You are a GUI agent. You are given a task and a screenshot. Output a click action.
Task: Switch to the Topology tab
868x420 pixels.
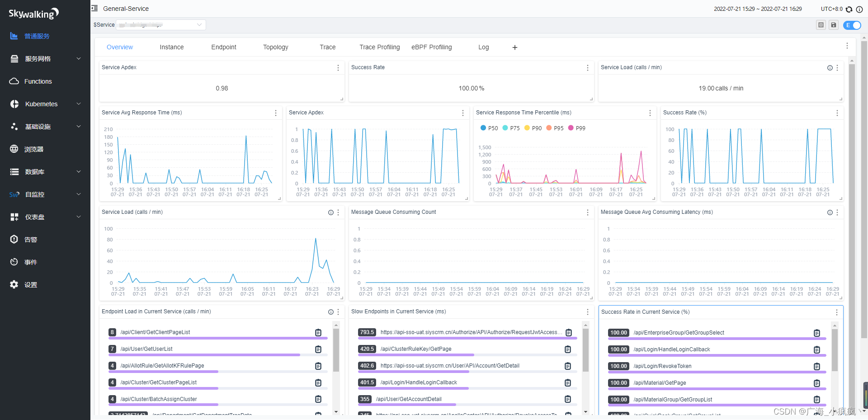(276, 47)
